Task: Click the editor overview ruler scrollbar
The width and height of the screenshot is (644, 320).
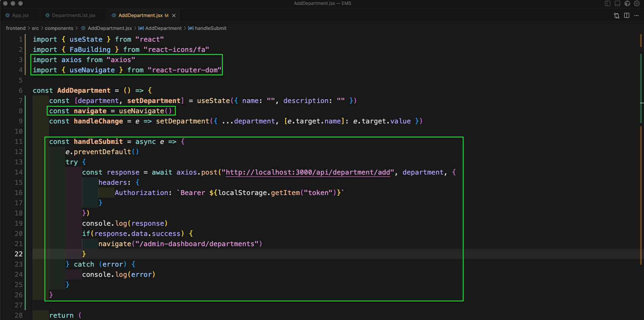Action: [x=641, y=176]
